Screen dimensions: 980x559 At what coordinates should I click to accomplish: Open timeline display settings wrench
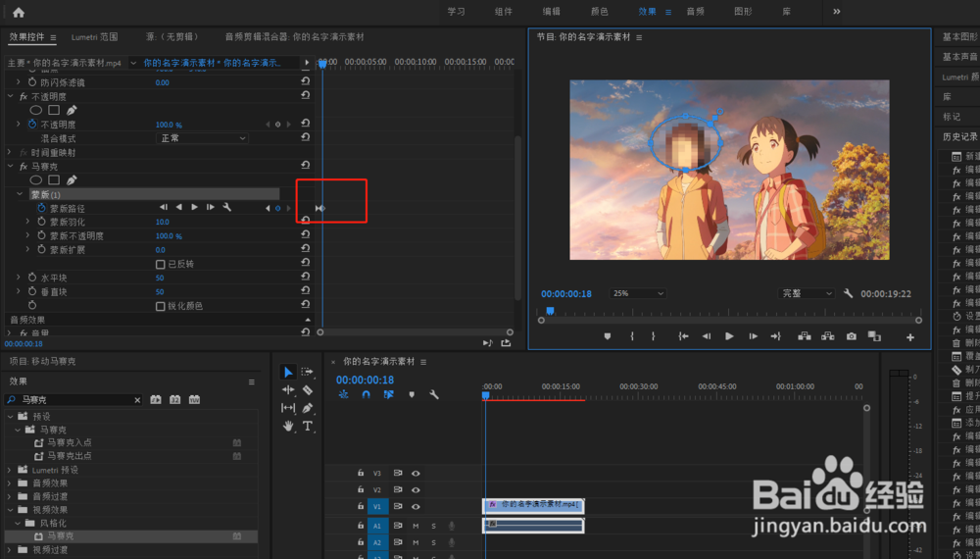click(434, 394)
